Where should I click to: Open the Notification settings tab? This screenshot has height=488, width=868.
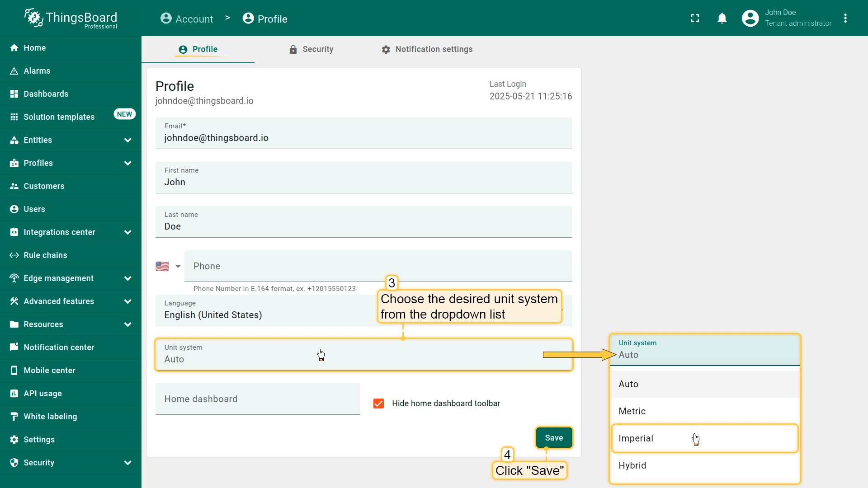[x=427, y=49]
